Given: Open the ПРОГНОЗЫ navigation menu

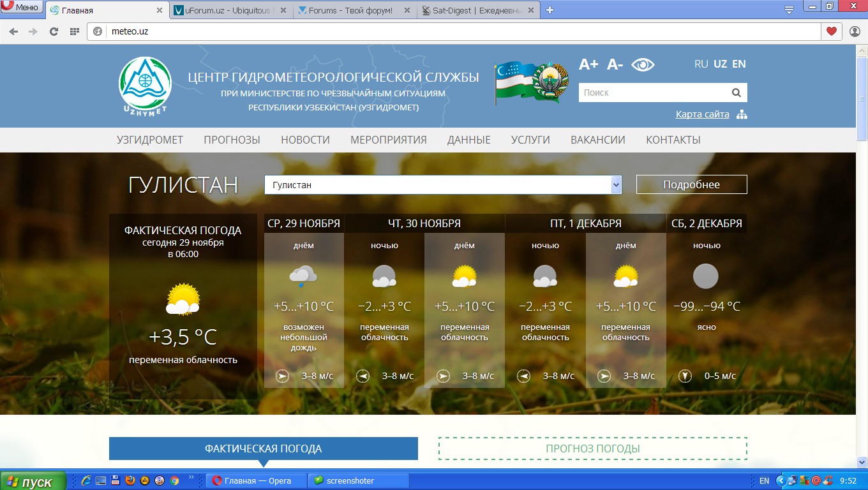Looking at the screenshot, I should [x=232, y=140].
